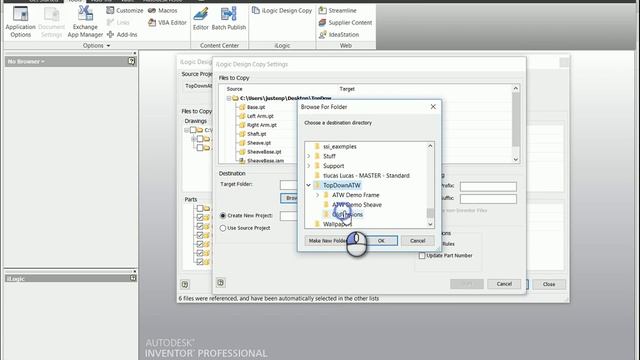The height and width of the screenshot is (360, 640).
Task: Cancel the Design Copy Settings dialog
Action: click(504, 284)
